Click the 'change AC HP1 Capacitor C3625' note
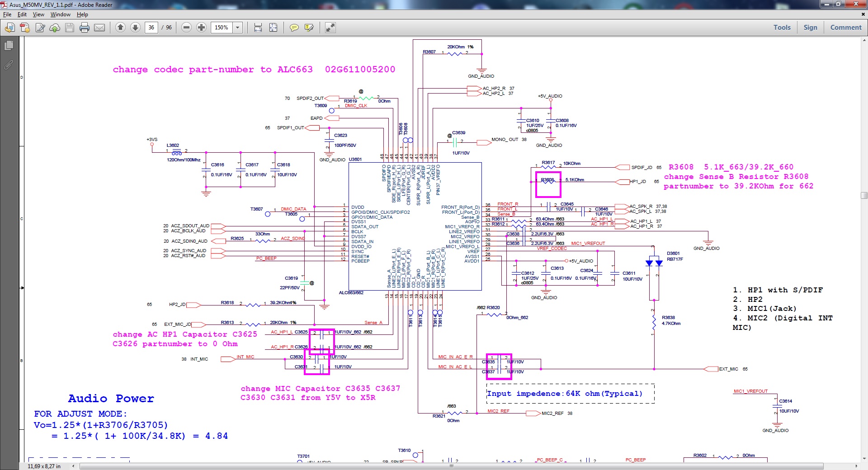The image size is (868, 470). coord(185,334)
